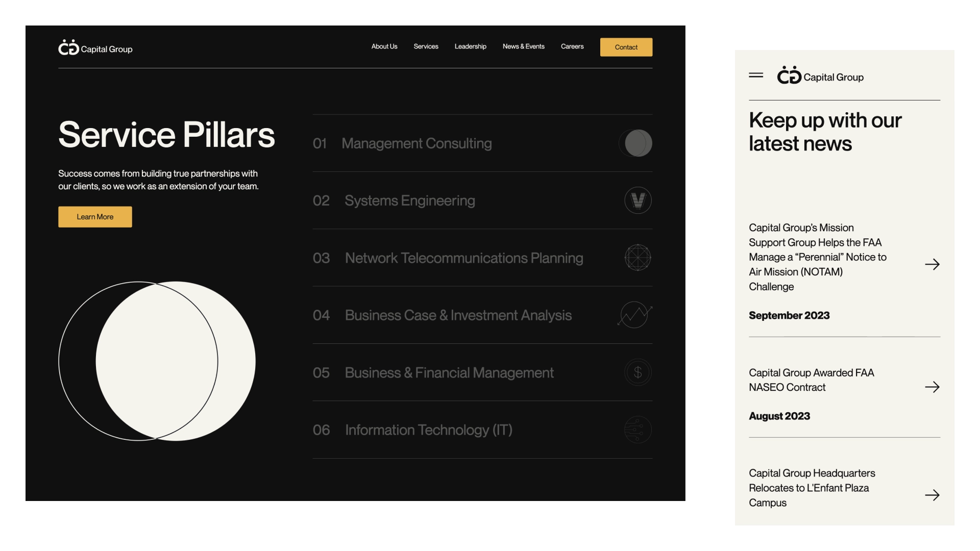This screenshot has height=551, width=980.
Task: Click the September 2023 date label
Action: pos(789,315)
